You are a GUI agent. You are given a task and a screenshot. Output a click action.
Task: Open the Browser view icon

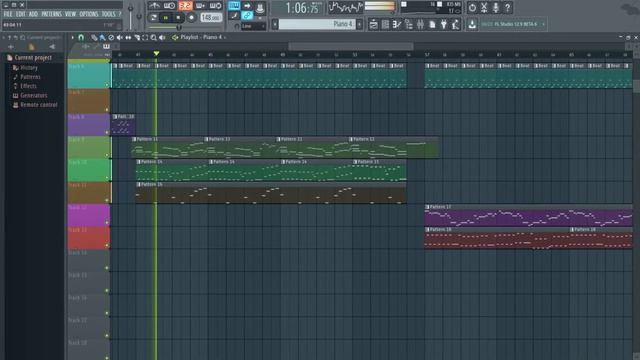[x=409, y=24]
